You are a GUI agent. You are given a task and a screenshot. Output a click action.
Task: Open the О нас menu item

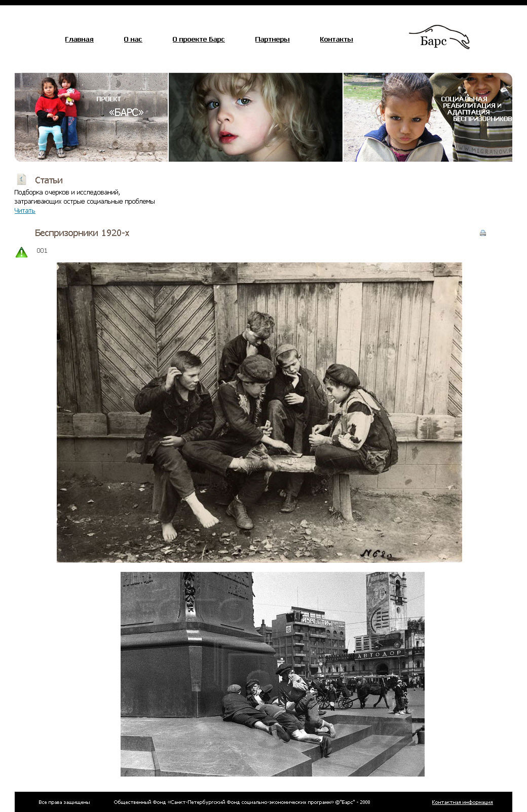tap(133, 40)
